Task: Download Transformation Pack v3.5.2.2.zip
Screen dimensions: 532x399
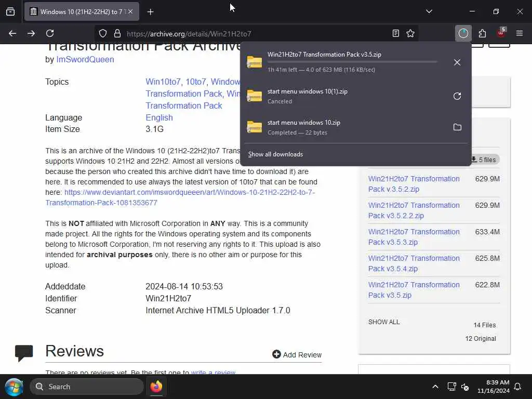Action: click(414, 210)
